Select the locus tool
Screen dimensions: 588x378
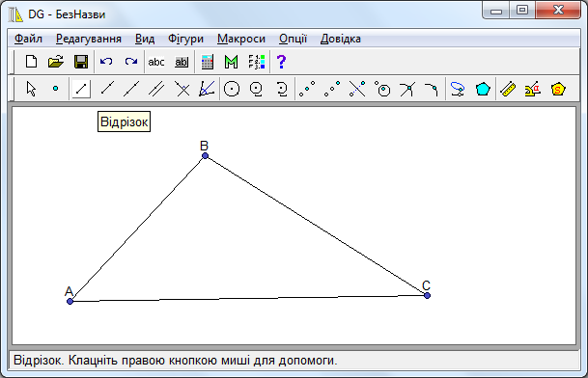pos(458,89)
